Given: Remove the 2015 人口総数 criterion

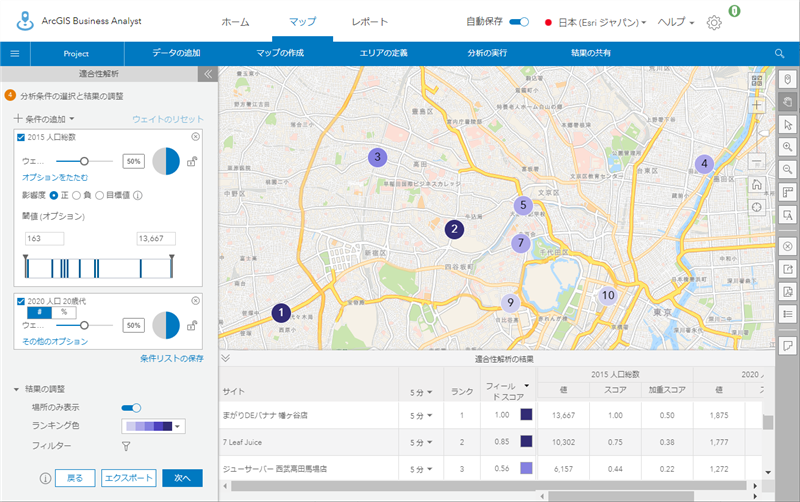Looking at the screenshot, I should coord(195,136).
